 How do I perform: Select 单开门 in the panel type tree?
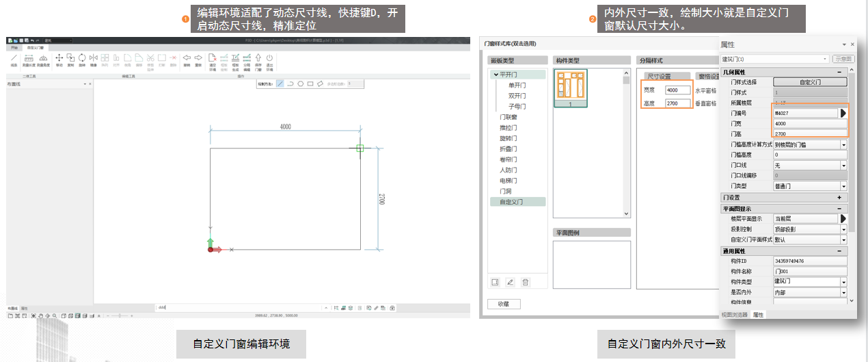tap(517, 86)
